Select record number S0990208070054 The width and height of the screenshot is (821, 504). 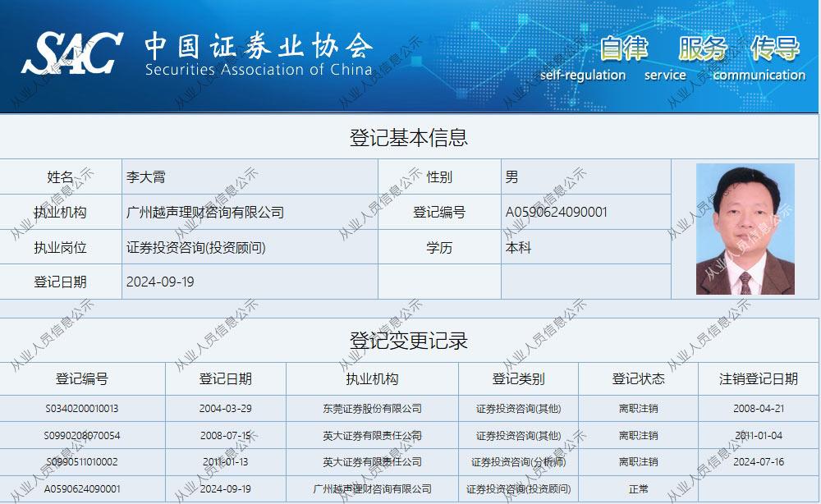pyautogui.click(x=82, y=435)
